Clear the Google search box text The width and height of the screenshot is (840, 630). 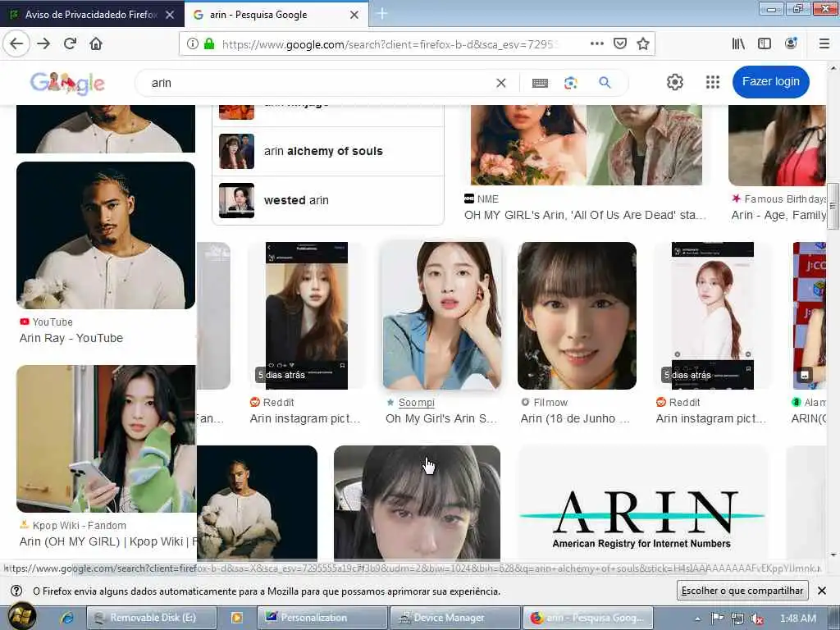pyautogui.click(x=501, y=83)
